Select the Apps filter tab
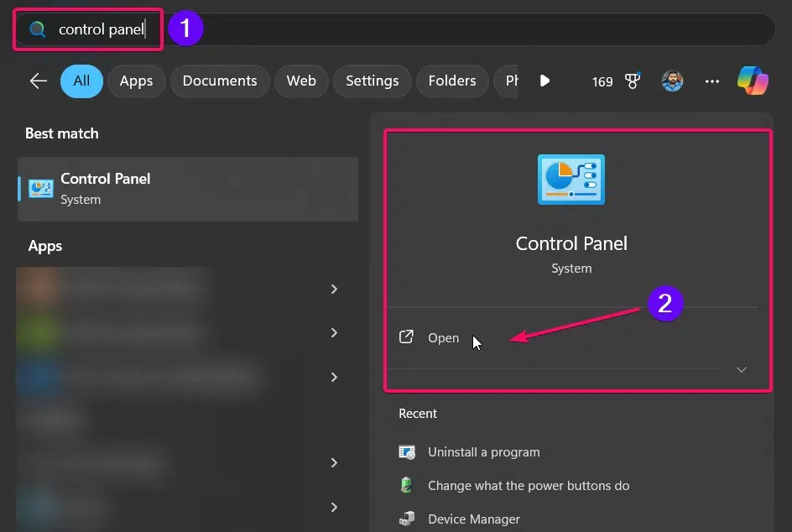 point(137,81)
